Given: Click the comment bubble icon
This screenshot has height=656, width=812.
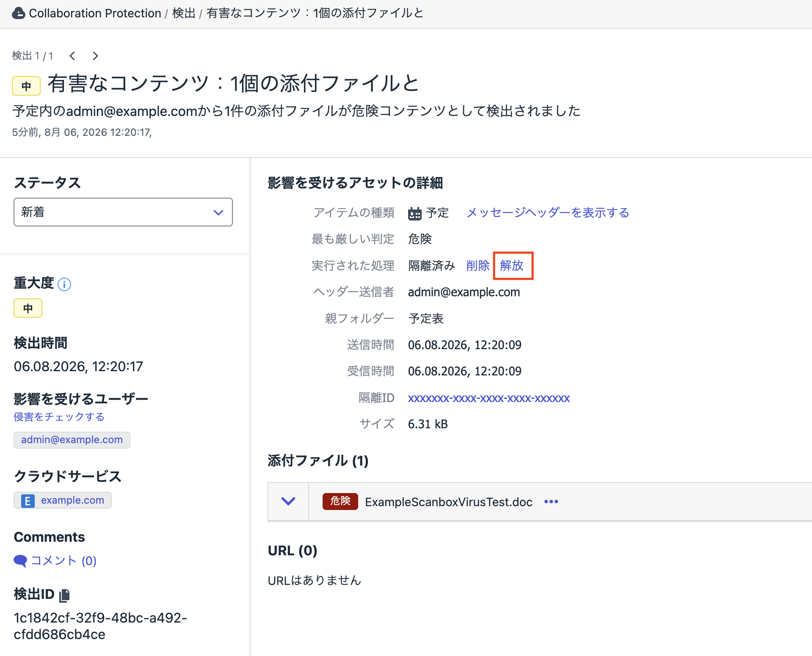Looking at the screenshot, I should point(20,561).
